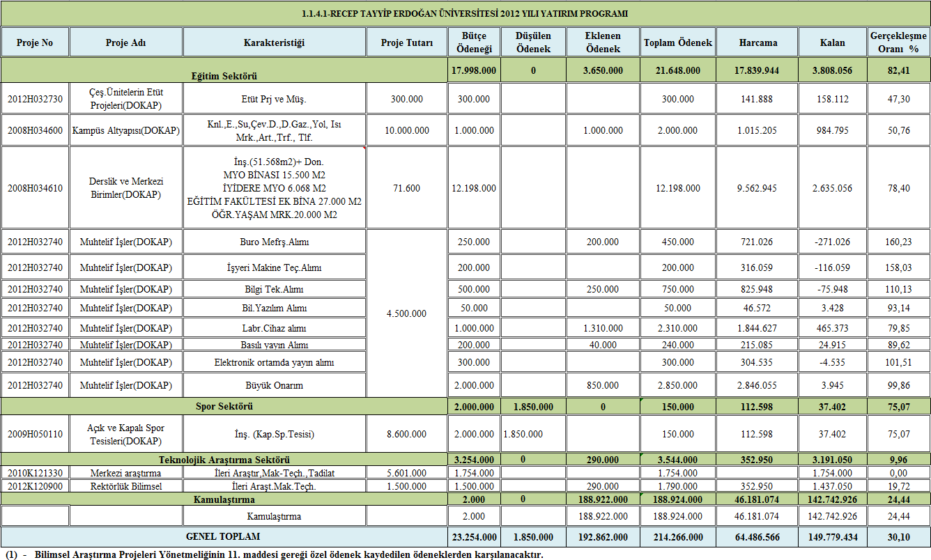The height and width of the screenshot is (560, 931).
Task: Select the 'Proje No' column header
Action: coord(35,42)
